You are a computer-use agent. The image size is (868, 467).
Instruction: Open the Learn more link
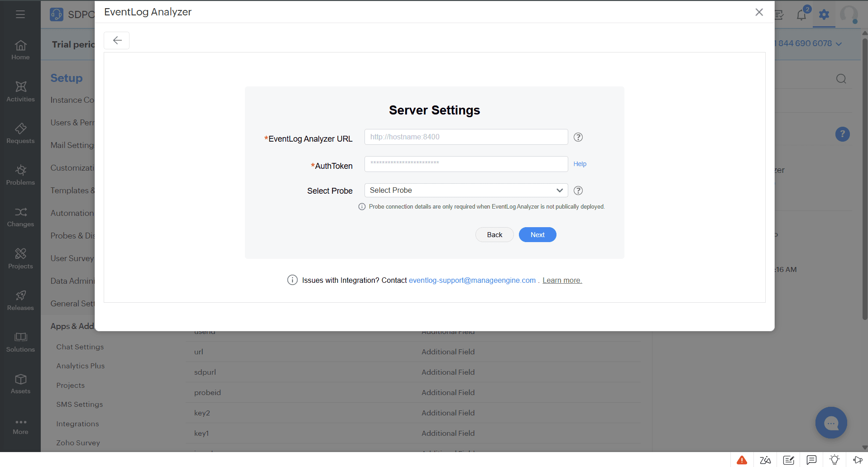tap(562, 281)
